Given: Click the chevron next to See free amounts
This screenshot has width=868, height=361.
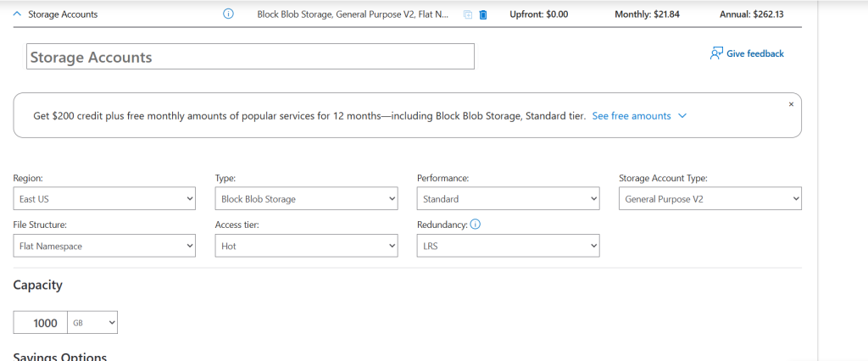Looking at the screenshot, I should pos(682,116).
